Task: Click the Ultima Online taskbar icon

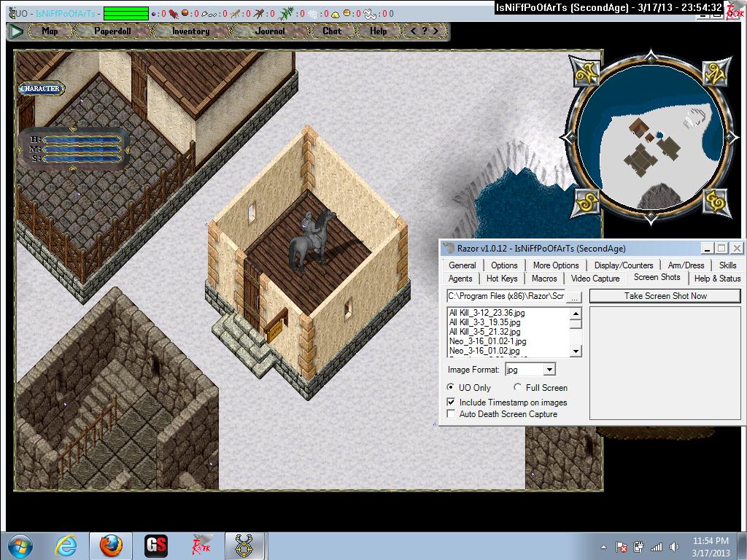Action: coord(244,545)
